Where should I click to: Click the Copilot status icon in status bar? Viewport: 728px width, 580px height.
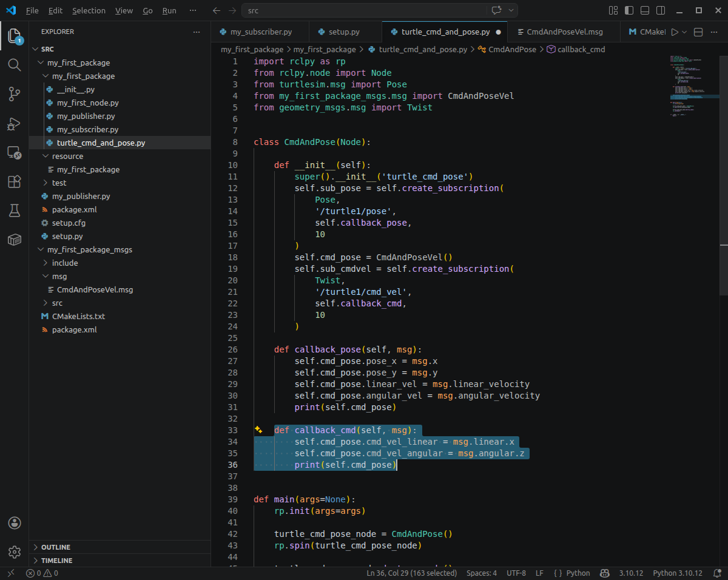click(604, 573)
